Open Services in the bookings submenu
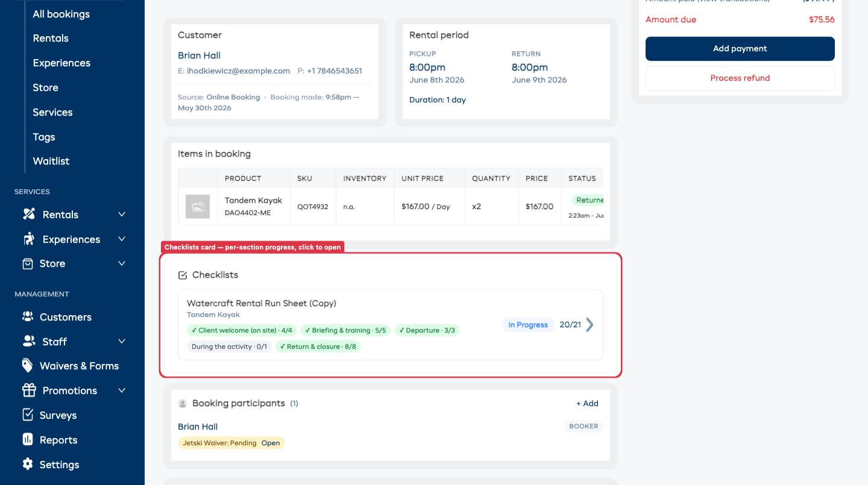 (52, 112)
